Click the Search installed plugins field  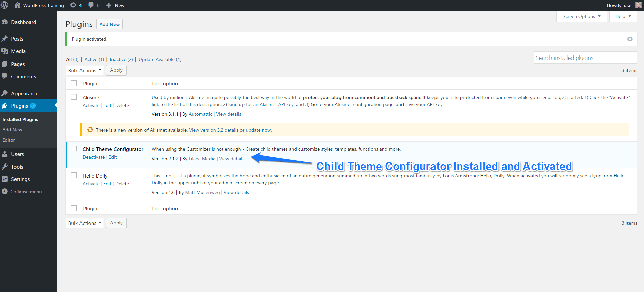(x=585, y=58)
